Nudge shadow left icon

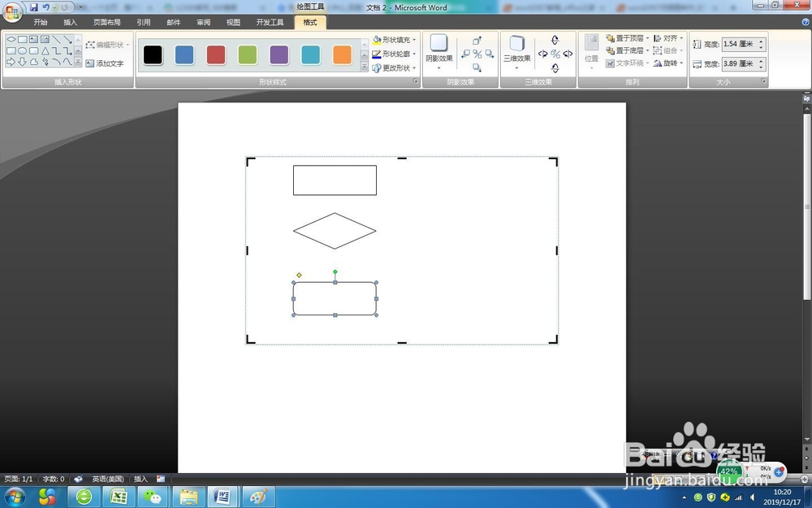pos(465,54)
